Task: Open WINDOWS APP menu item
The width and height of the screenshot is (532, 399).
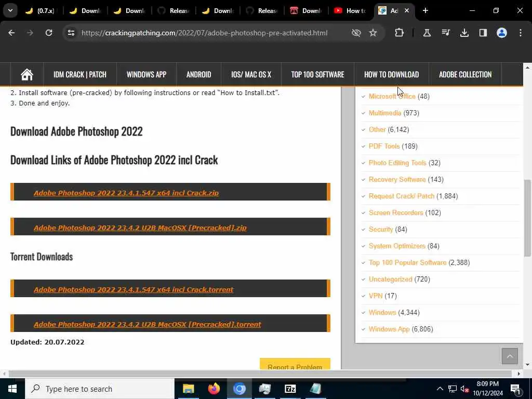Action: pos(146,74)
